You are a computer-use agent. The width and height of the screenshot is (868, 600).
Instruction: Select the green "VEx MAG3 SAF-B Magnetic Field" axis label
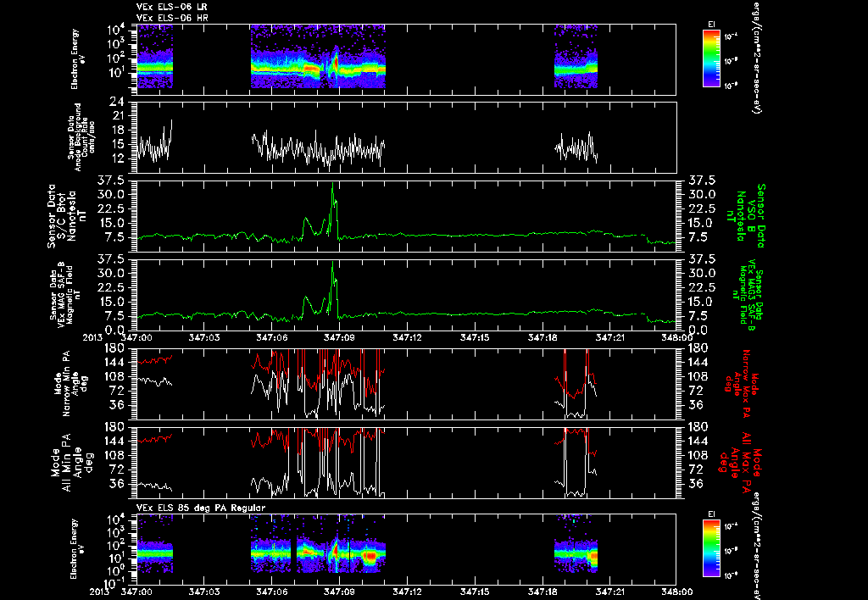[x=748, y=295]
